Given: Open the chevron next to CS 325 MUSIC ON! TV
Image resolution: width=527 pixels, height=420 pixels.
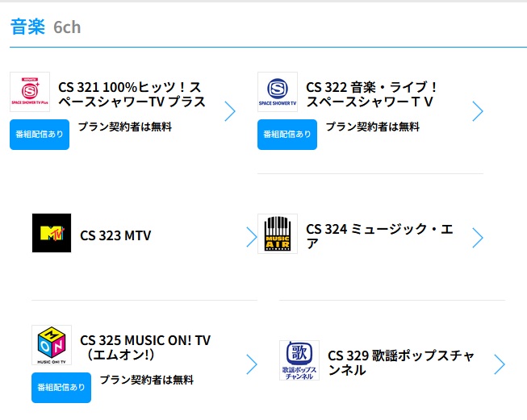Looking at the screenshot, I should click(252, 364).
